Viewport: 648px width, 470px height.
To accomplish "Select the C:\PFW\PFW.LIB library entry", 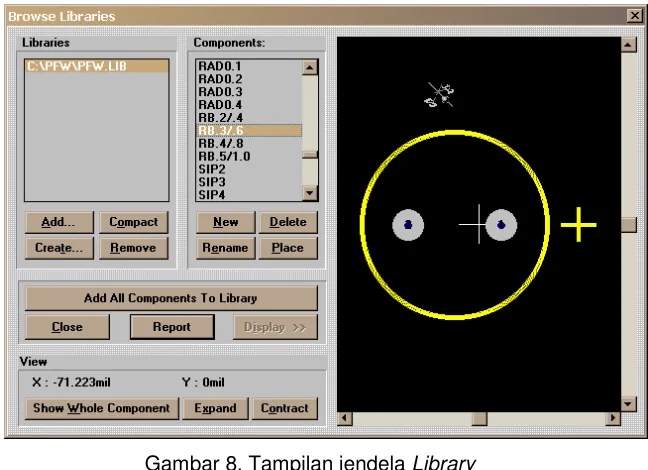I will tap(97, 66).
